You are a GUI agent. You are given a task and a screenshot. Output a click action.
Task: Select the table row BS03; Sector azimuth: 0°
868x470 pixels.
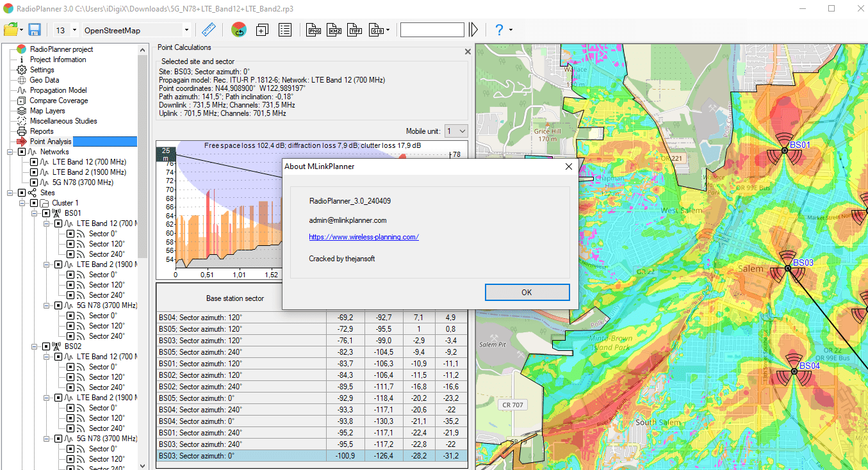point(312,456)
